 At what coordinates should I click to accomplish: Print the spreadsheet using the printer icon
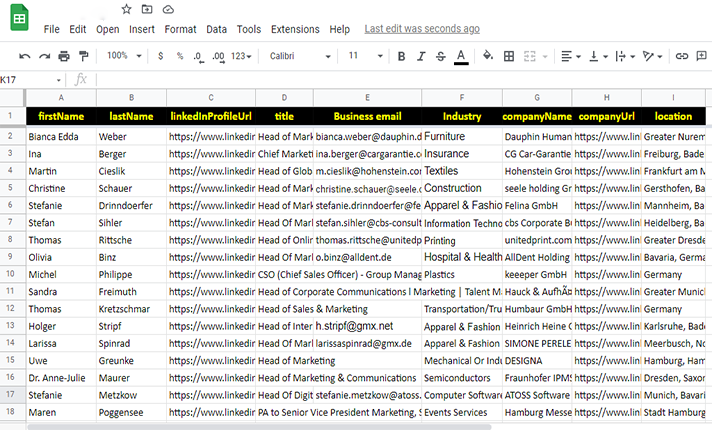(x=64, y=56)
